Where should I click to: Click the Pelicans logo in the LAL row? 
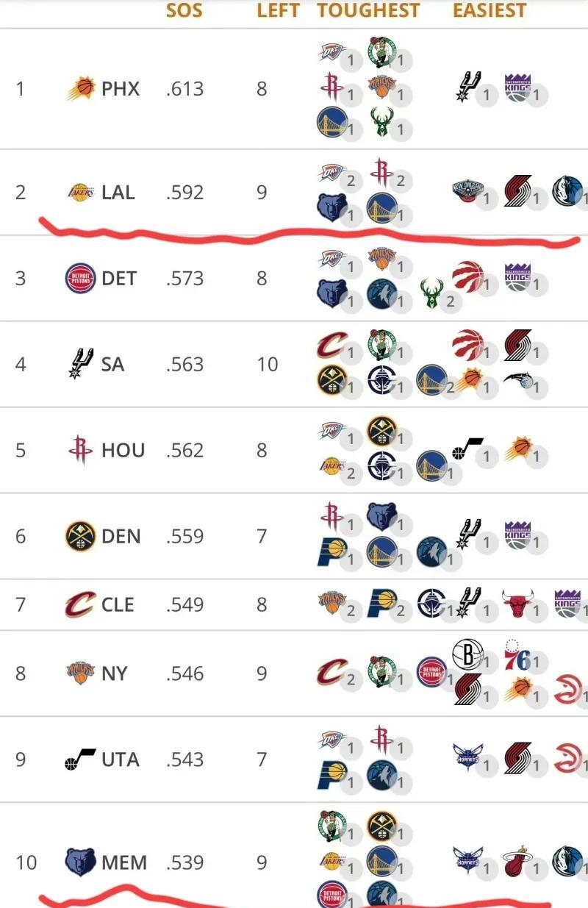pyautogui.click(x=468, y=191)
